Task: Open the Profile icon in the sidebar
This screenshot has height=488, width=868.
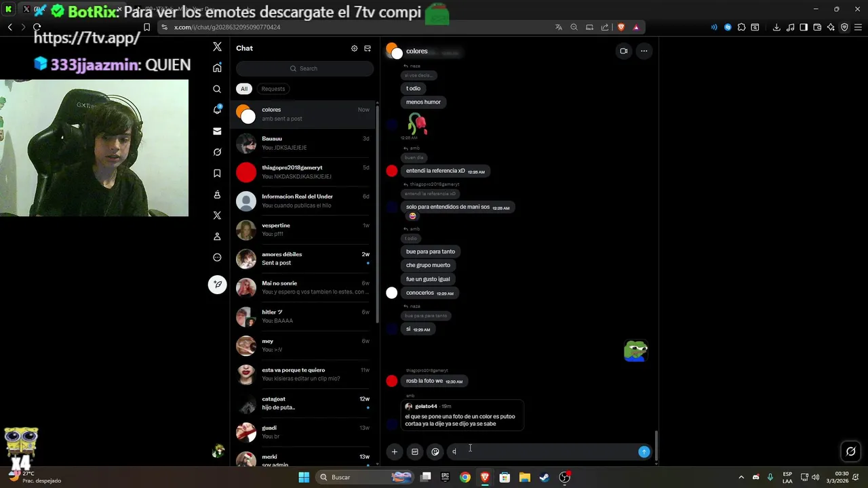Action: tap(217, 237)
